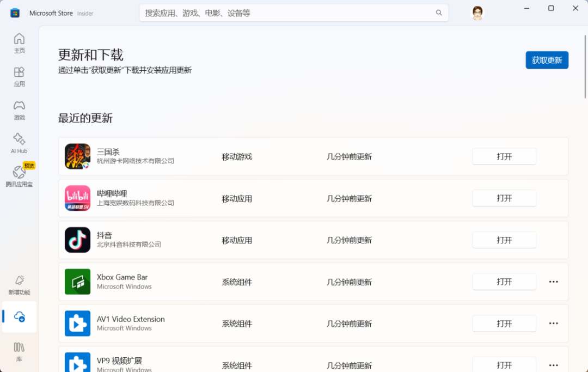This screenshot has height=372, width=588.
Task: Open AI Hub in the sidebar
Action: [x=19, y=143]
